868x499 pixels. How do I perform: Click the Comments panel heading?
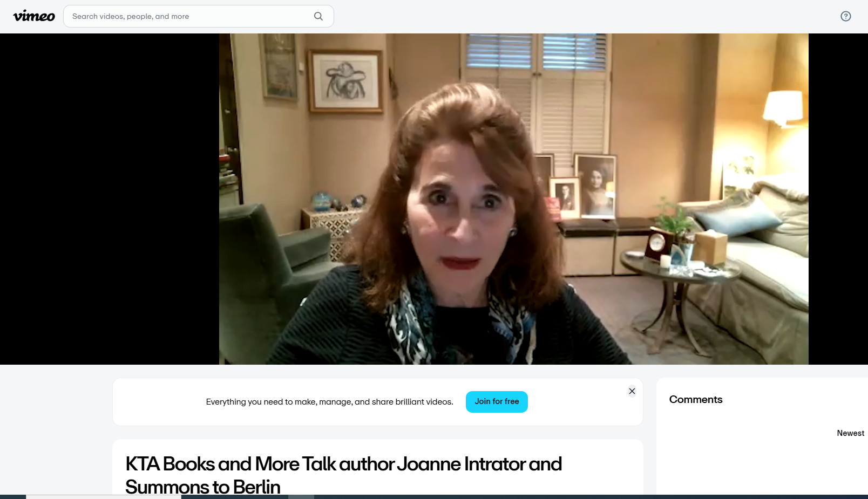coord(696,399)
